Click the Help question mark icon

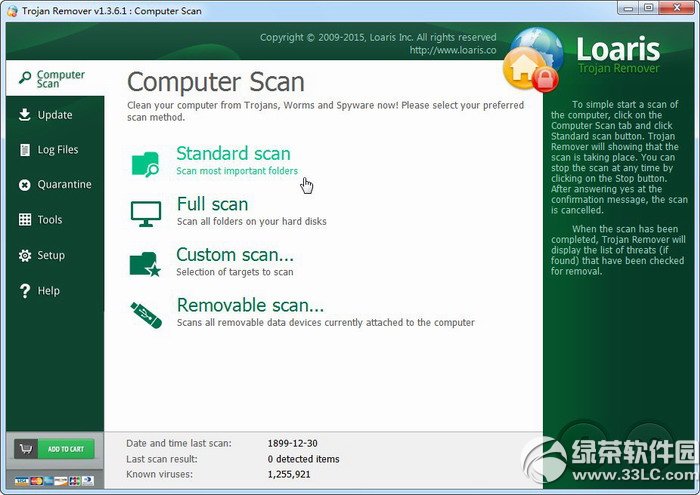25,291
